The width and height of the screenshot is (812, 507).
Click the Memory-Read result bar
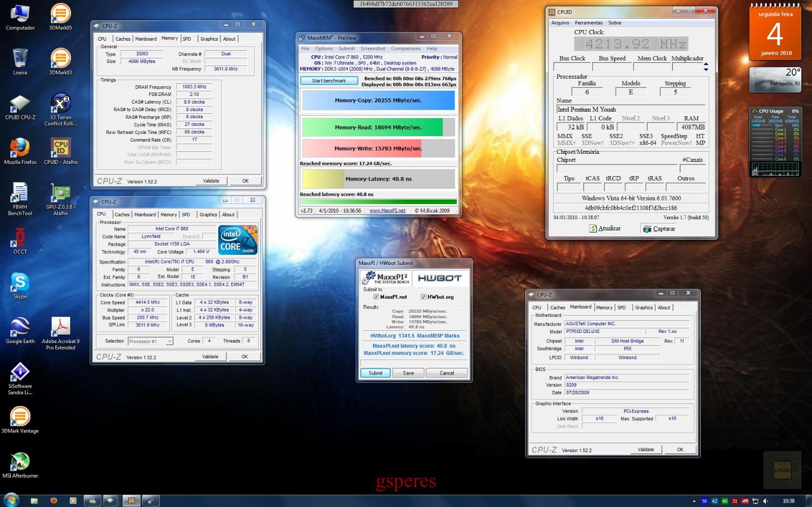[378, 127]
